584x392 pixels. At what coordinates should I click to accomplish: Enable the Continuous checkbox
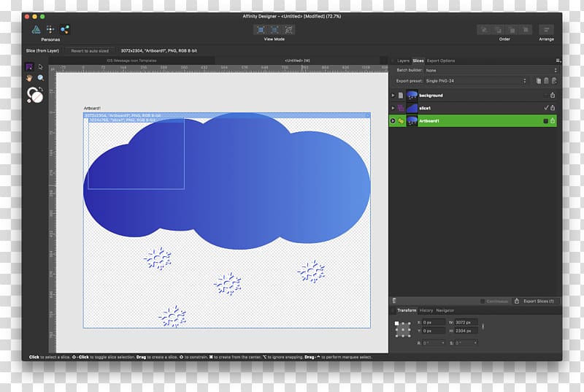coord(483,301)
